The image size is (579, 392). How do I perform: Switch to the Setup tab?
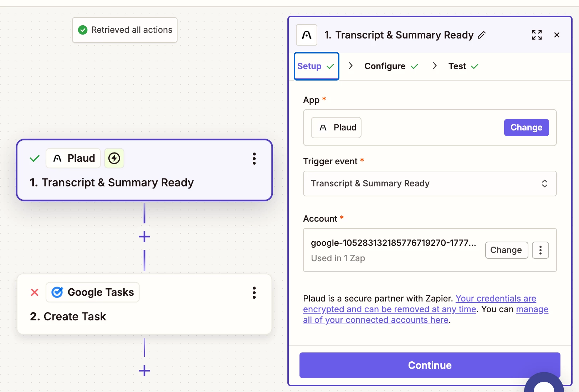(316, 66)
